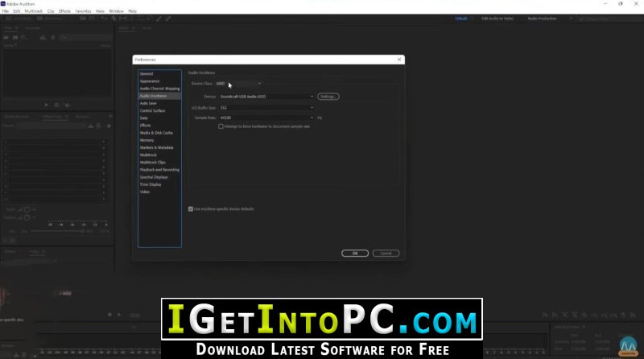Uncheck 'Use machine-specific device defaults'
644x359 pixels.
191,209
